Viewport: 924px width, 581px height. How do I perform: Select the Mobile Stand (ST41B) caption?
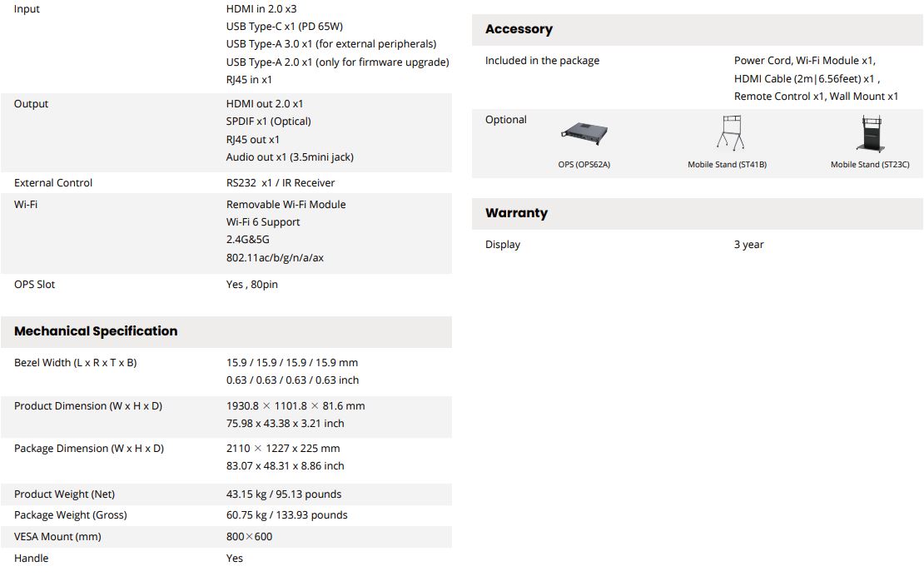pos(728,165)
